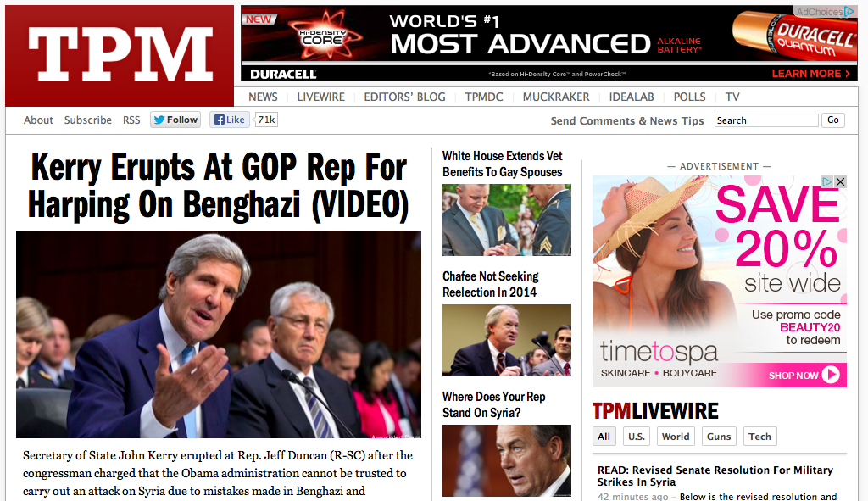The height and width of the screenshot is (501, 868).
Task: Open the Muckraker menu item
Action: [x=556, y=97]
